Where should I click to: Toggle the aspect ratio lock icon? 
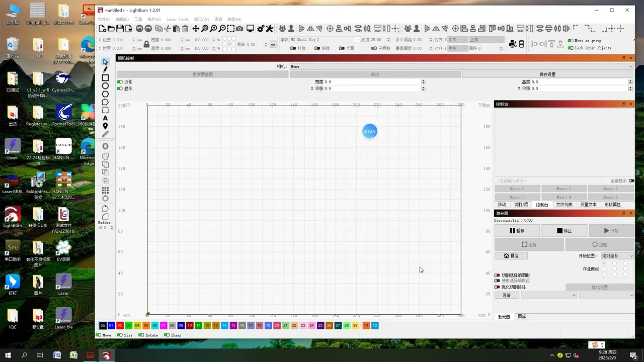tap(146, 44)
